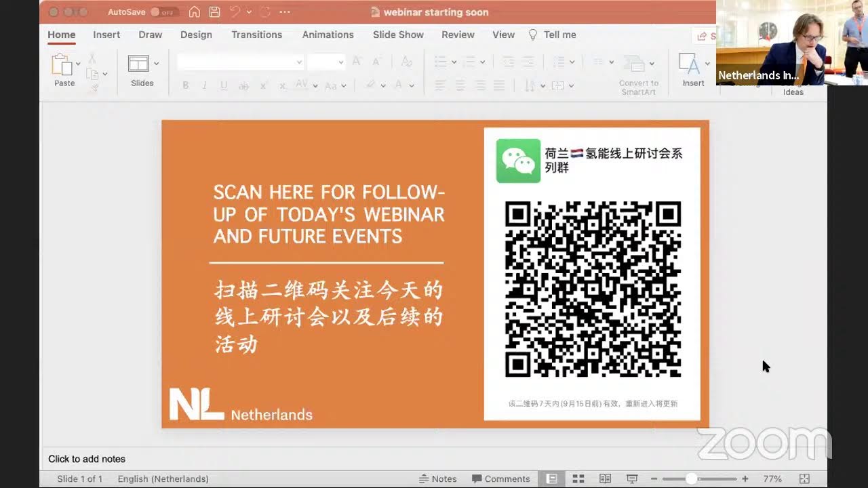The height and width of the screenshot is (488, 868).
Task: Expand the Slides dropdown arrow
Action: [156, 64]
